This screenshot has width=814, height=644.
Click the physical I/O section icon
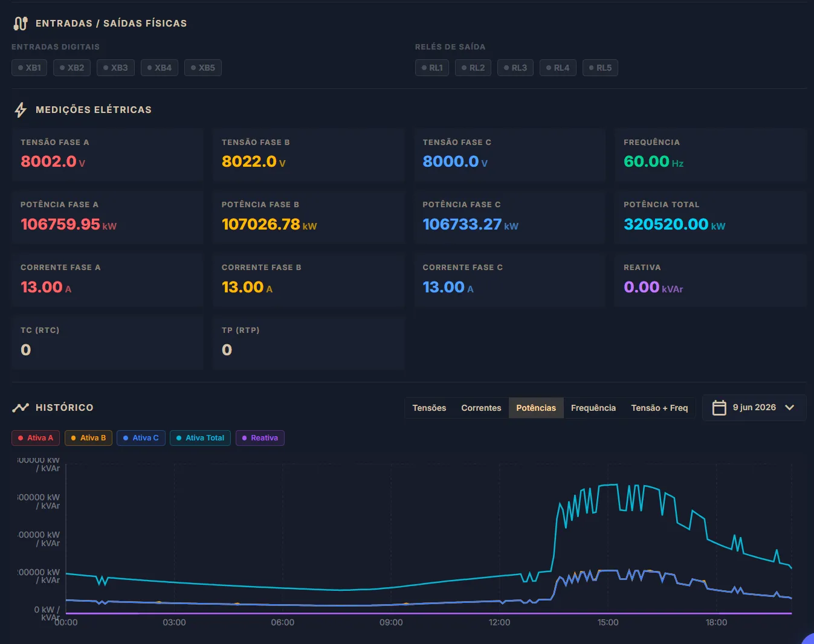coord(21,24)
